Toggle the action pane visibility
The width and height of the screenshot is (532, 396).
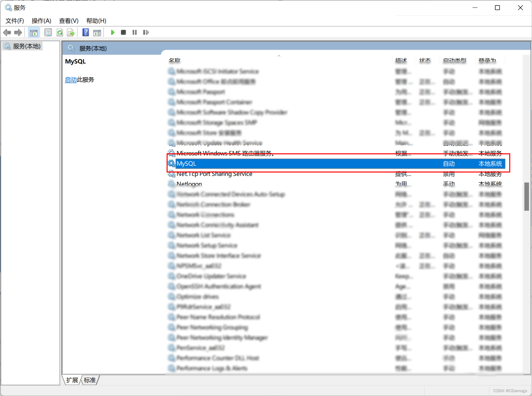(x=97, y=32)
